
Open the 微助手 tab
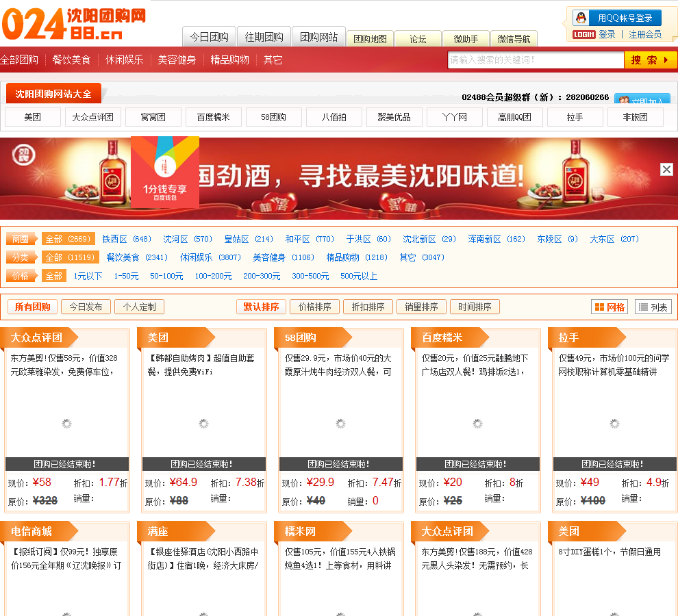coord(466,39)
